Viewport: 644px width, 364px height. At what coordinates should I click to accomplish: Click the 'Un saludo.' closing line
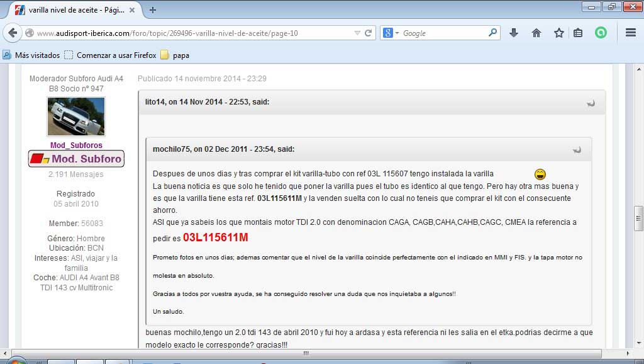pos(169,311)
